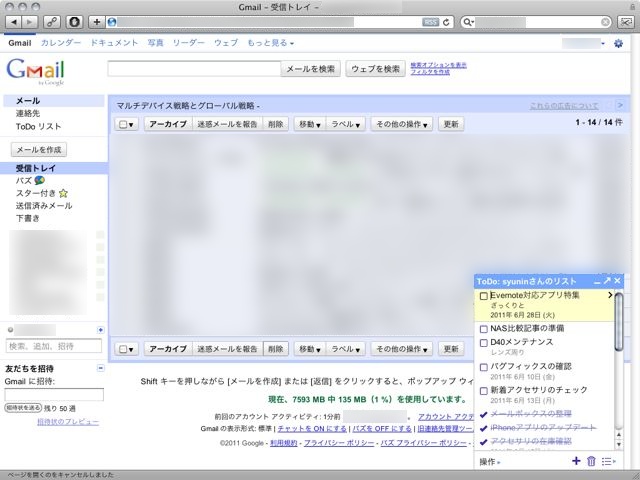640x480 pixels.
Task: Open 送信済みメール folder
Action: tap(44, 206)
